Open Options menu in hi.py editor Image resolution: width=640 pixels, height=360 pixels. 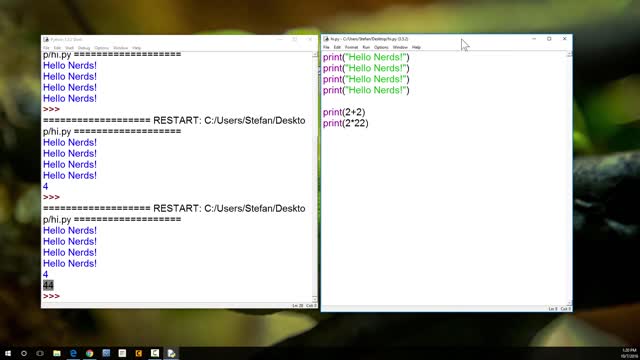(x=381, y=47)
